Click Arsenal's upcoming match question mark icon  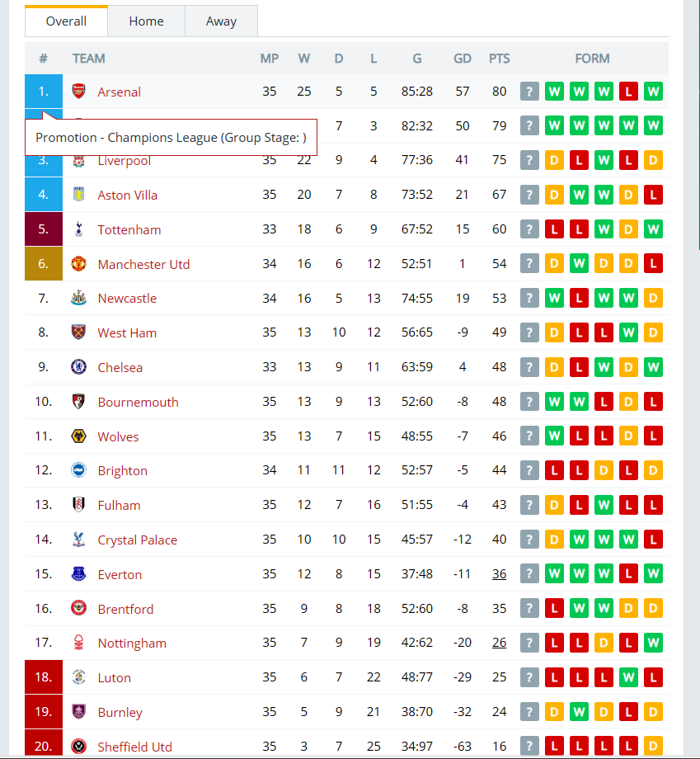click(529, 92)
